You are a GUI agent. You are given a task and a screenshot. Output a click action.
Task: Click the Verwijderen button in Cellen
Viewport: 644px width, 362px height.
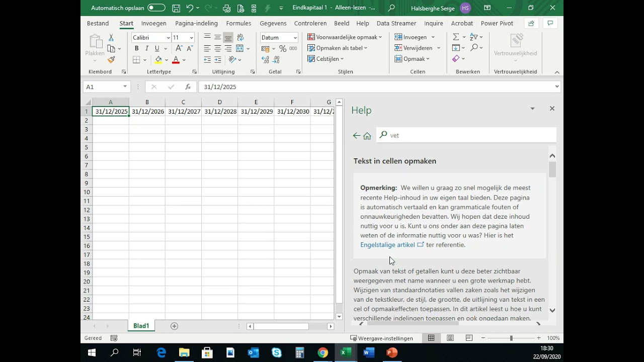[418, 48]
